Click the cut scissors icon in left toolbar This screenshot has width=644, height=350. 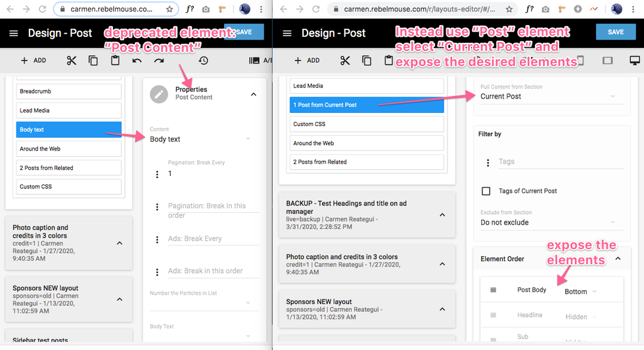tap(72, 60)
